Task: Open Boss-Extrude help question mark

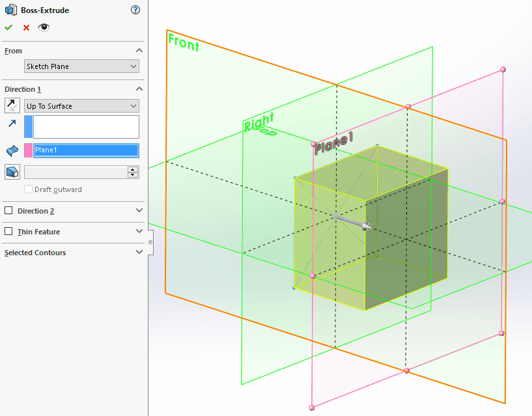Action: pos(135,10)
